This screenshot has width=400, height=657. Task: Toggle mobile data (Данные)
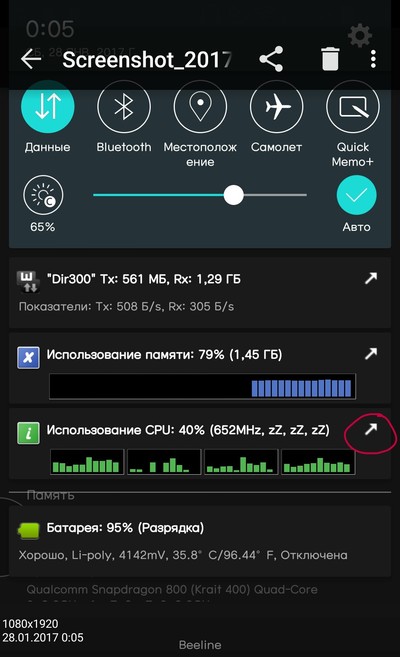[x=48, y=107]
